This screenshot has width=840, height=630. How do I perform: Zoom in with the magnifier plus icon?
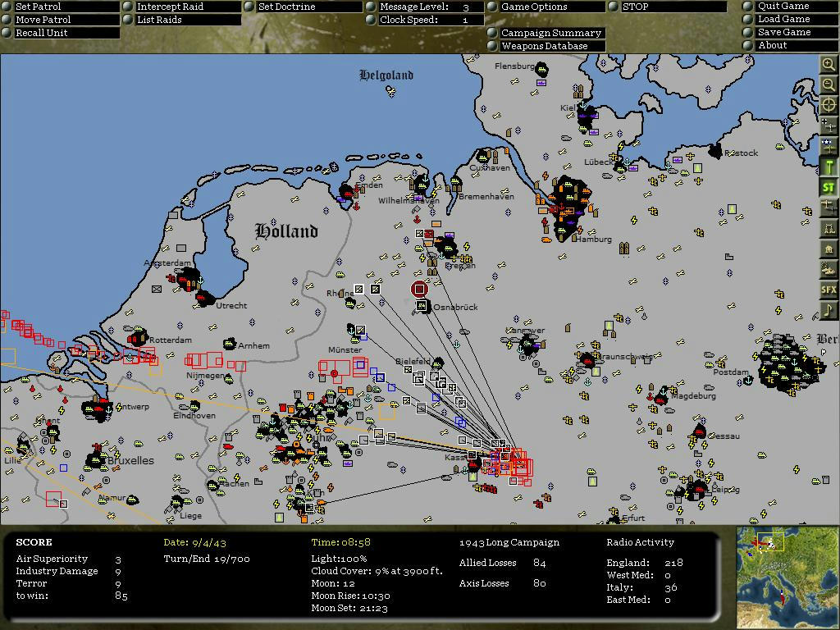coord(829,66)
